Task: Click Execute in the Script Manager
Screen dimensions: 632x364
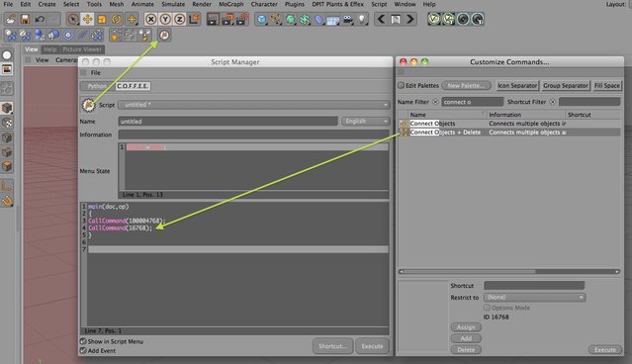Action: (372, 346)
